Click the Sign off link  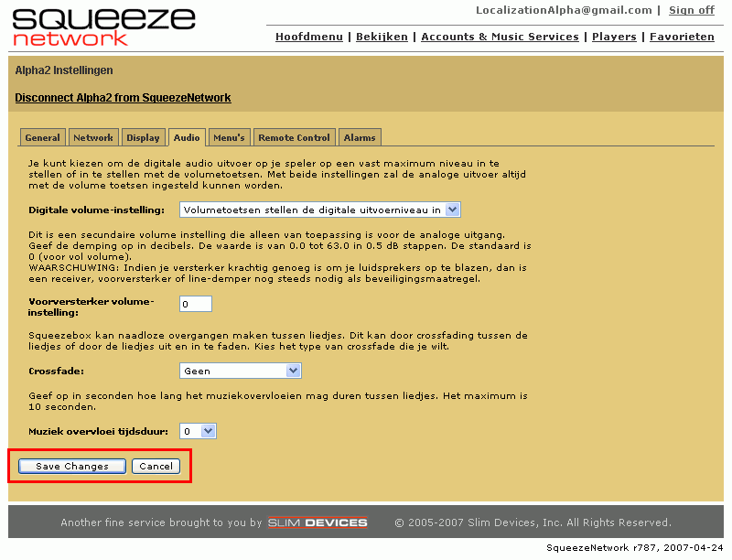click(x=691, y=10)
